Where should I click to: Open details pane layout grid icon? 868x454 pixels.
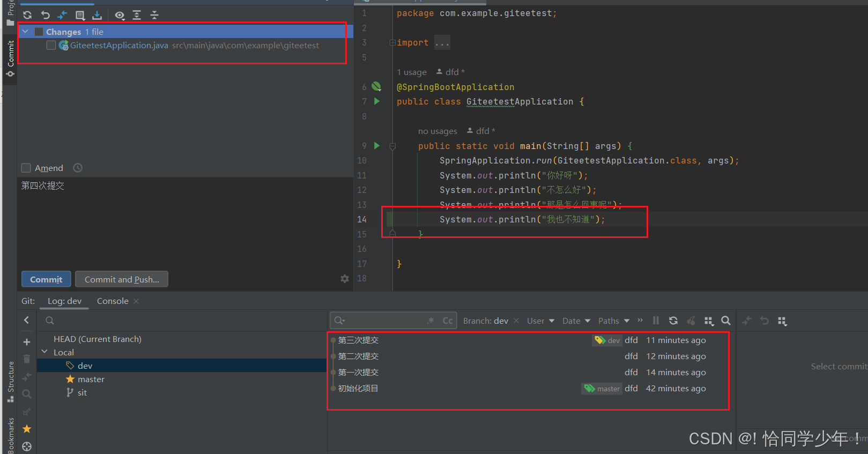pos(782,321)
